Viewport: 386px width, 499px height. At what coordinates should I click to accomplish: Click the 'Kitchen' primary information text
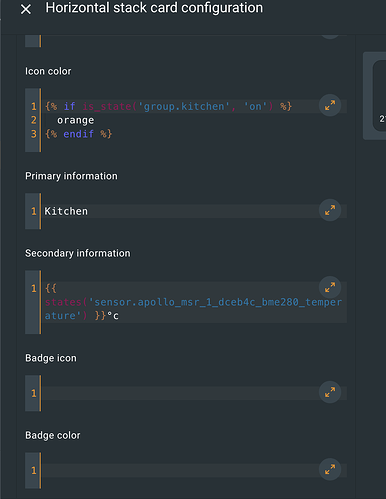(x=66, y=211)
